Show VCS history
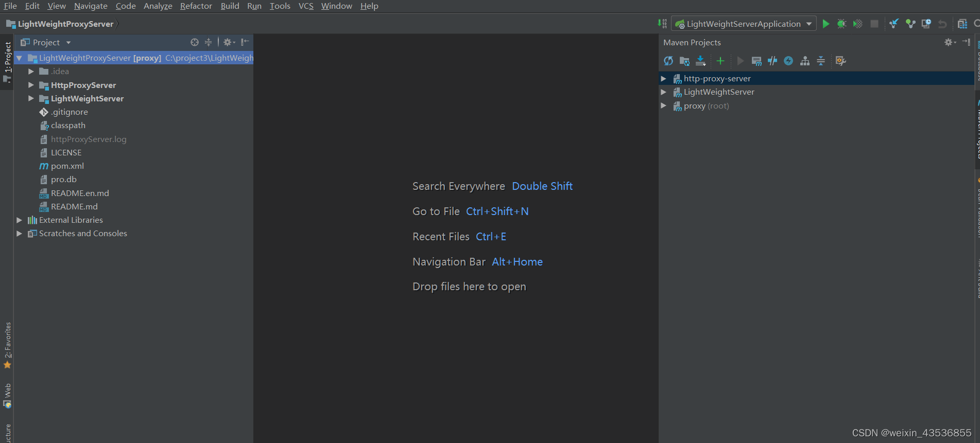The height and width of the screenshot is (443, 980). [926, 24]
